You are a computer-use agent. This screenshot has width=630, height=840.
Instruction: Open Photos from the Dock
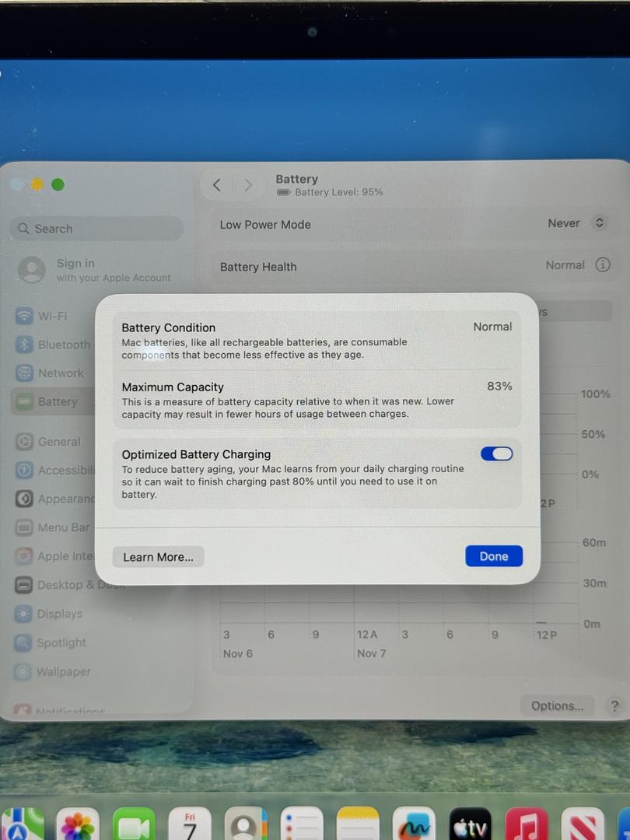78,823
